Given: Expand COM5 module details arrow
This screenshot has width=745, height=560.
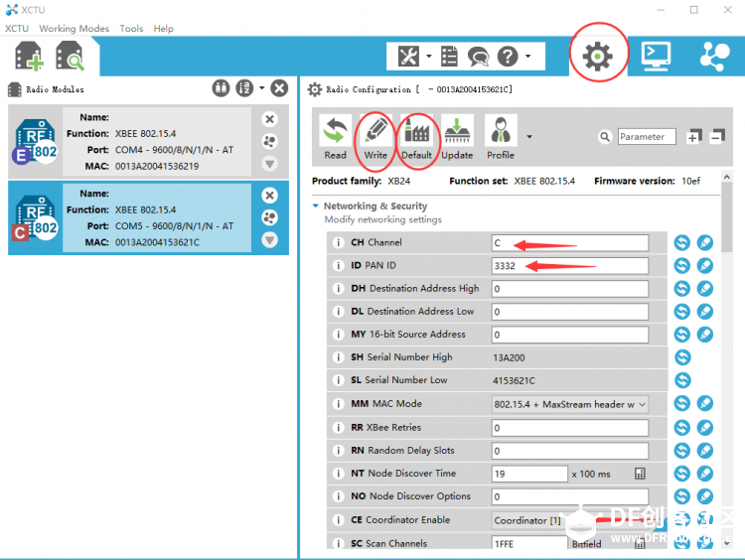Looking at the screenshot, I should click(270, 240).
